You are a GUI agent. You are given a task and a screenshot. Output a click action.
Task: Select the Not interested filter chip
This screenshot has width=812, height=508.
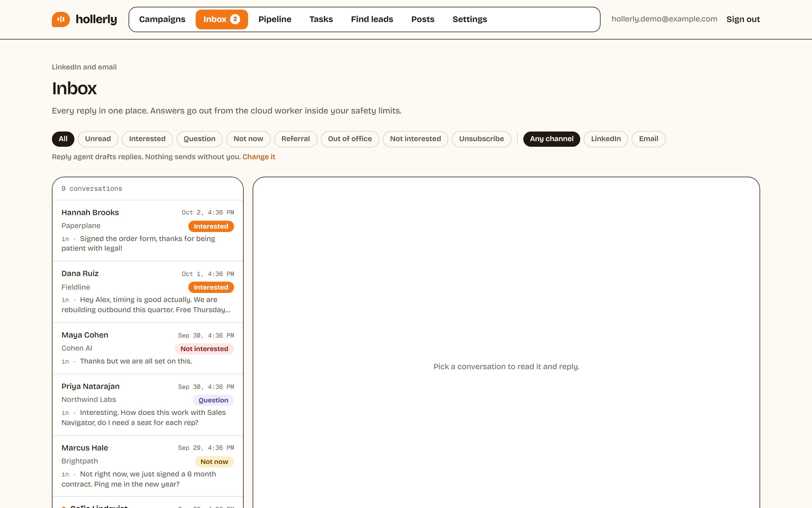pyautogui.click(x=415, y=139)
